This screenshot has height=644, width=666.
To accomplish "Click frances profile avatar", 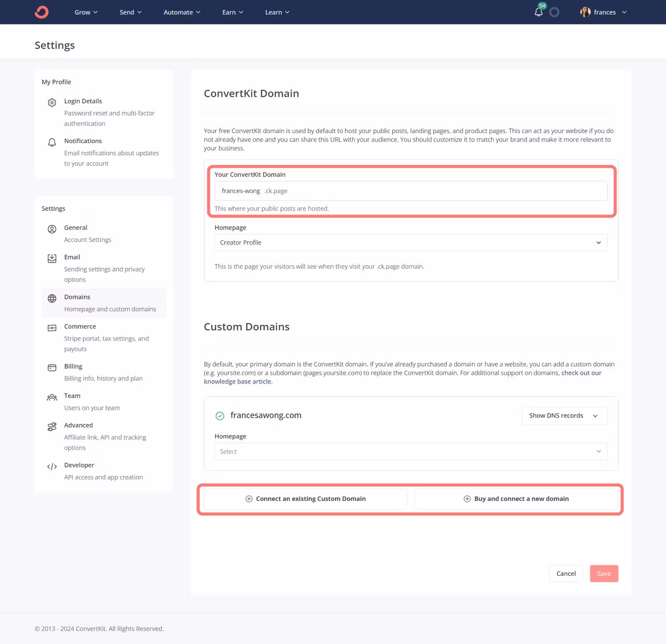I will coord(585,12).
